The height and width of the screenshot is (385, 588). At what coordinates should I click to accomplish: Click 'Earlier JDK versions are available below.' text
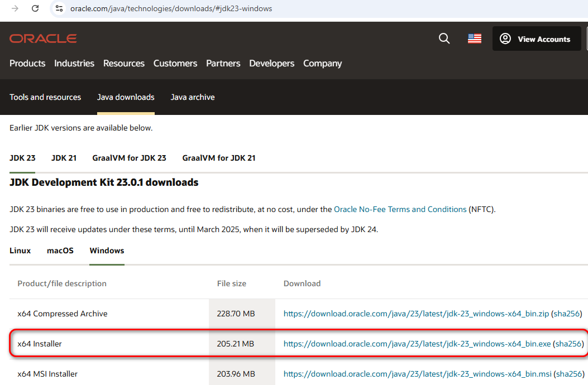(x=81, y=128)
